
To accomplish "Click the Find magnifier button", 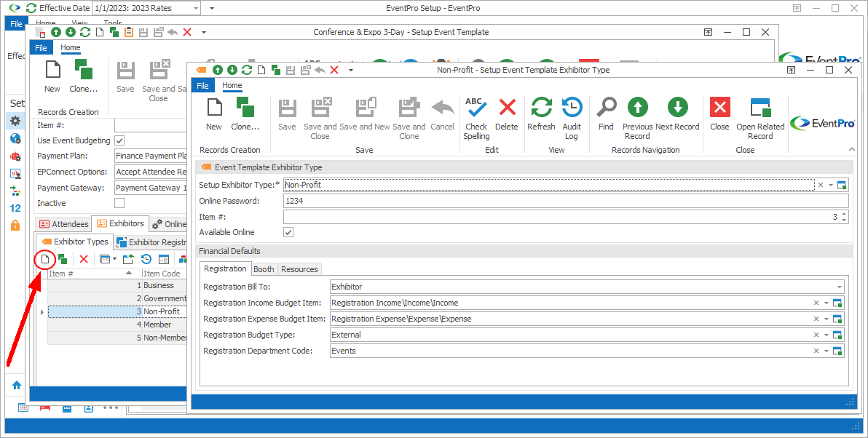I will tap(606, 114).
